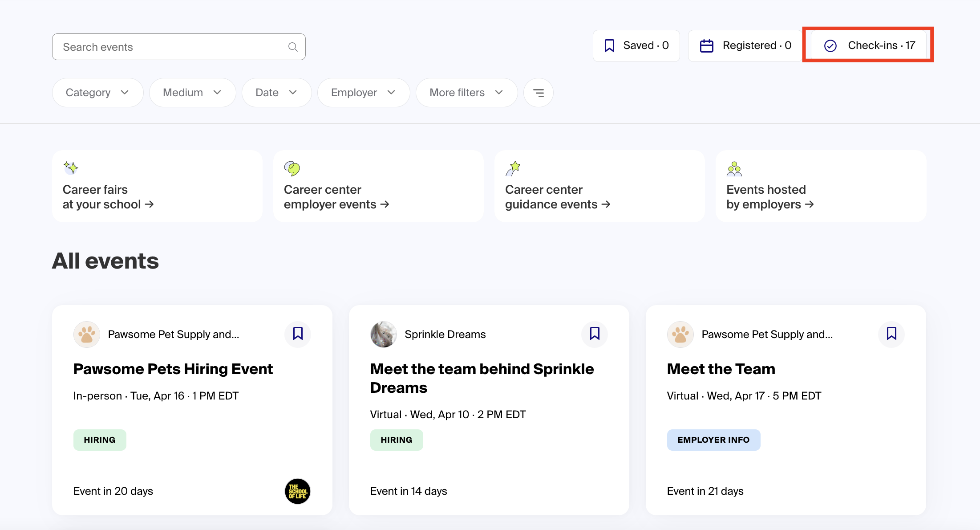This screenshot has width=980, height=530.
Task: Expand the Category filter dropdown
Action: coord(97,93)
